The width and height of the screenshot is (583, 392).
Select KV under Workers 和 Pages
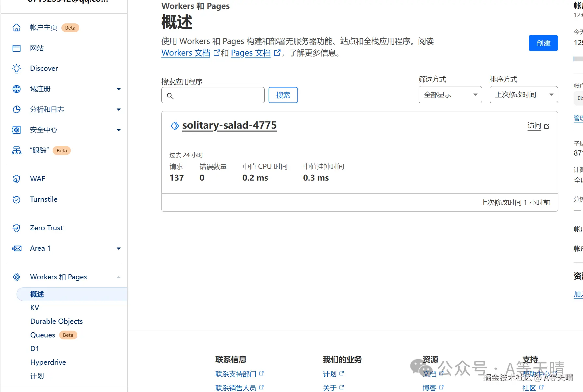[x=34, y=308]
